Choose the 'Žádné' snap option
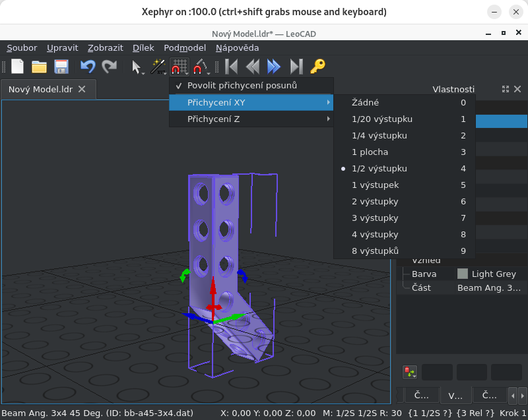This screenshot has width=528, height=420. (x=365, y=103)
